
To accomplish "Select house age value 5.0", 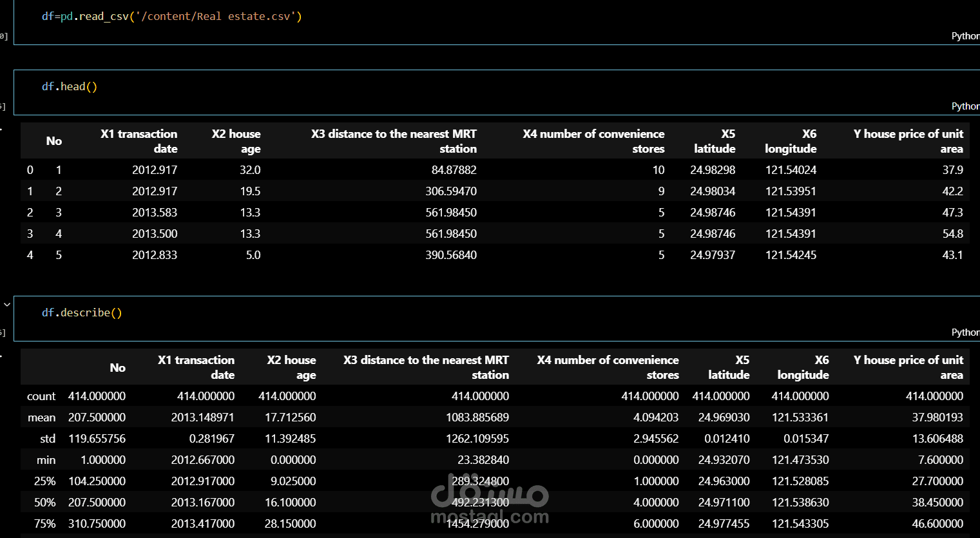I will [253, 255].
